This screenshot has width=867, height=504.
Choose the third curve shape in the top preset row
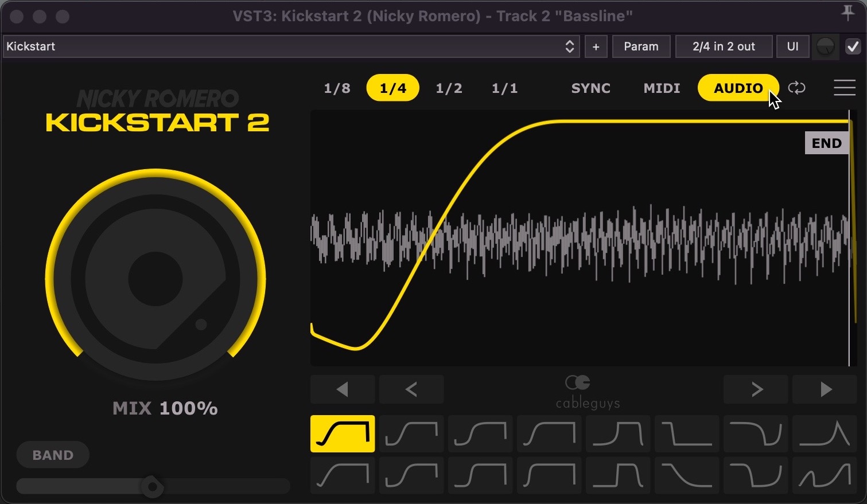coord(480,433)
